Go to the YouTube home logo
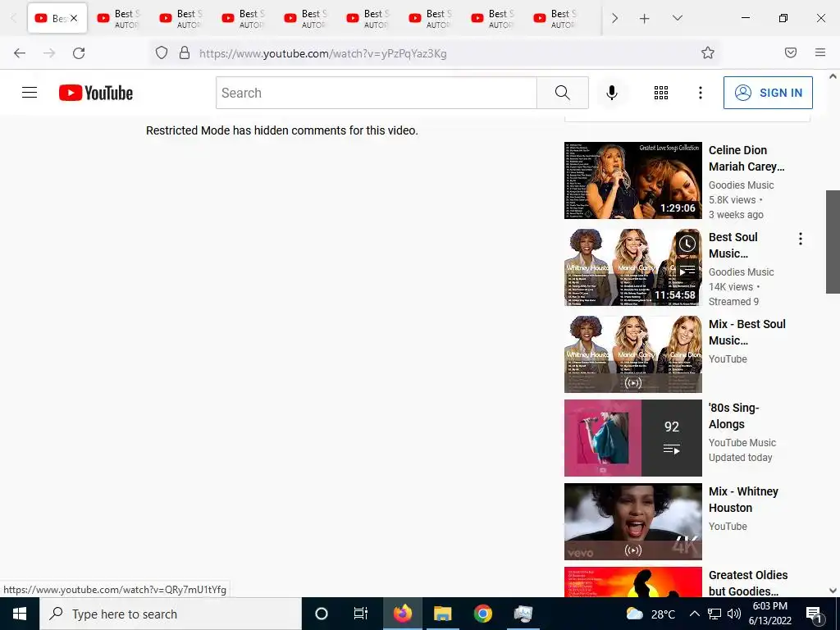840x630 pixels. tap(96, 93)
